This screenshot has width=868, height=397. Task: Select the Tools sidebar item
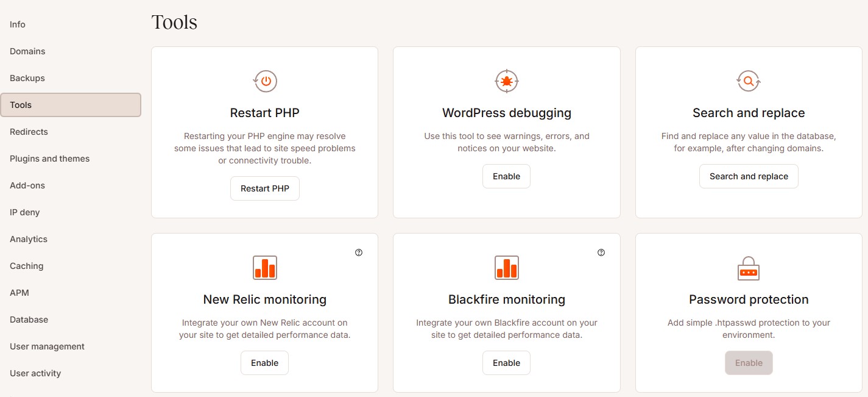click(x=71, y=105)
